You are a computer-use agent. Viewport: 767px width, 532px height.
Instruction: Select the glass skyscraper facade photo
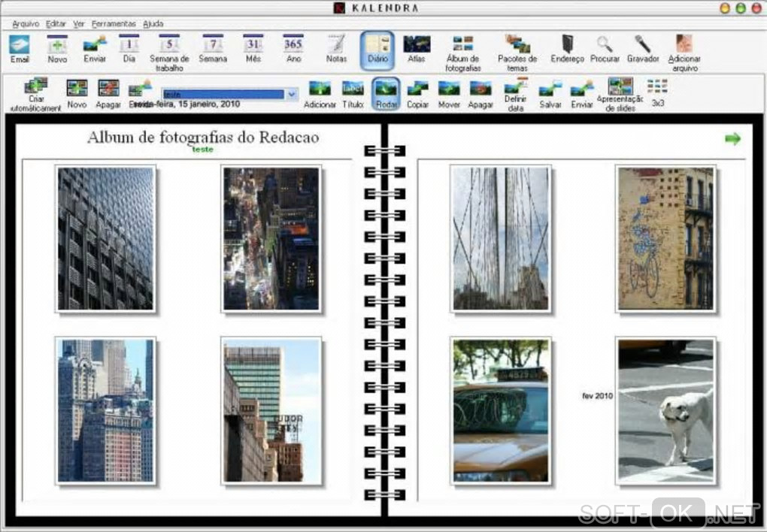[106, 239]
